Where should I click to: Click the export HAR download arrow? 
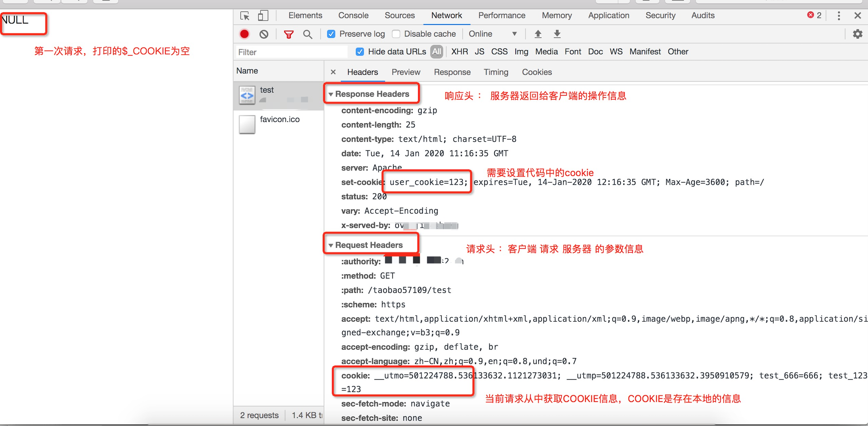point(557,34)
